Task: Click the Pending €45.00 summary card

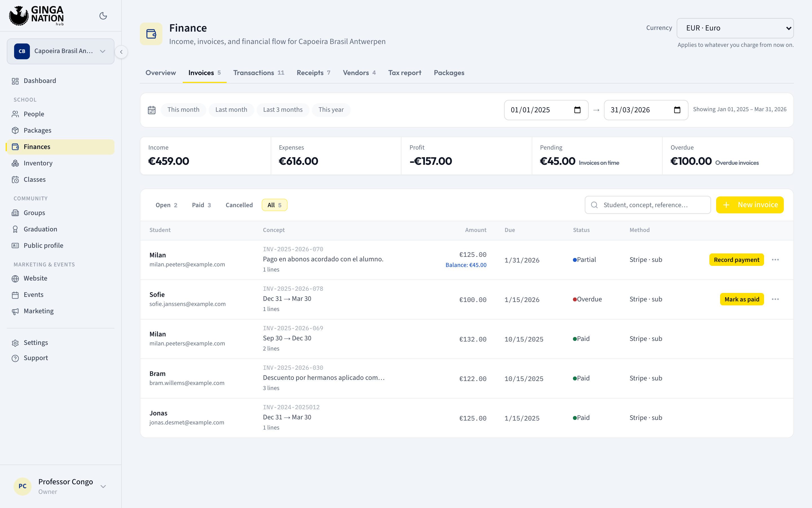Action: (597, 156)
